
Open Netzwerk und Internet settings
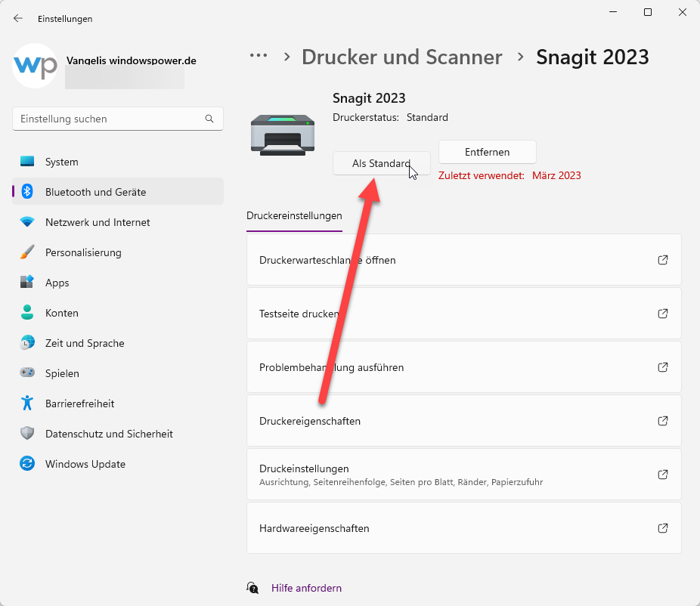point(118,222)
